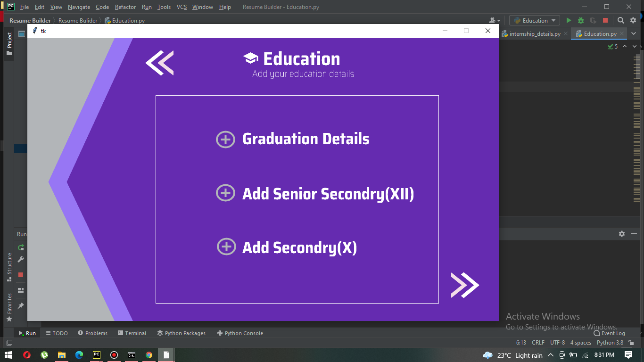This screenshot has width=644, height=362.
Task: Open the Terminal tool window
Action: [132, 333]
